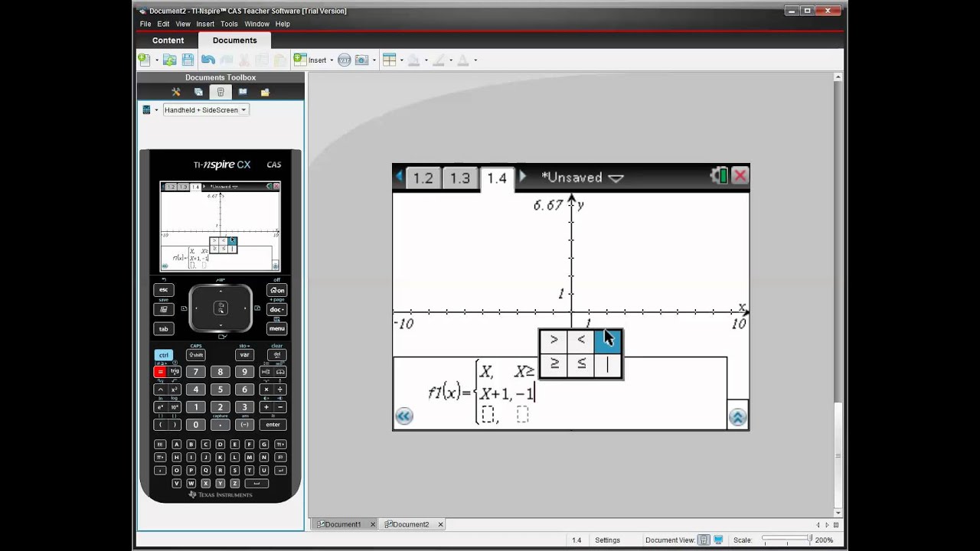The image size is (980, 551).
Task: Open the Tools menu
Action: point(229,24)
